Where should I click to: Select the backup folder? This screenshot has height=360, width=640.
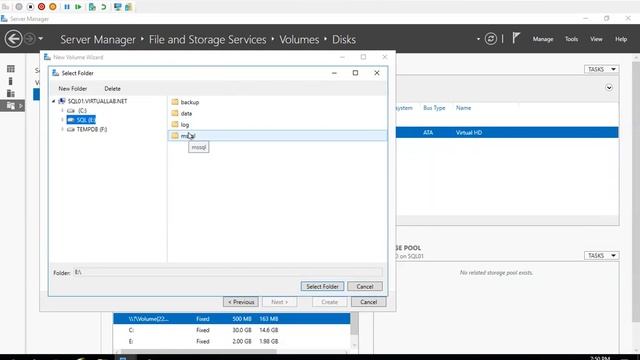(x=190, y=102)
